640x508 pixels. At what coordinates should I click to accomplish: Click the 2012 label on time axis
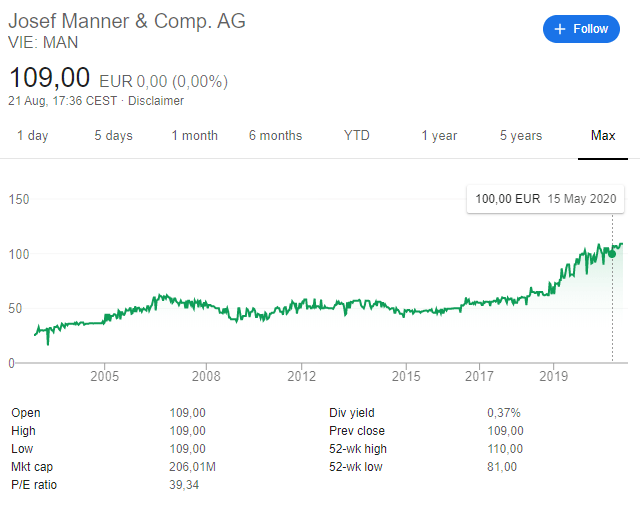[302, 376]
